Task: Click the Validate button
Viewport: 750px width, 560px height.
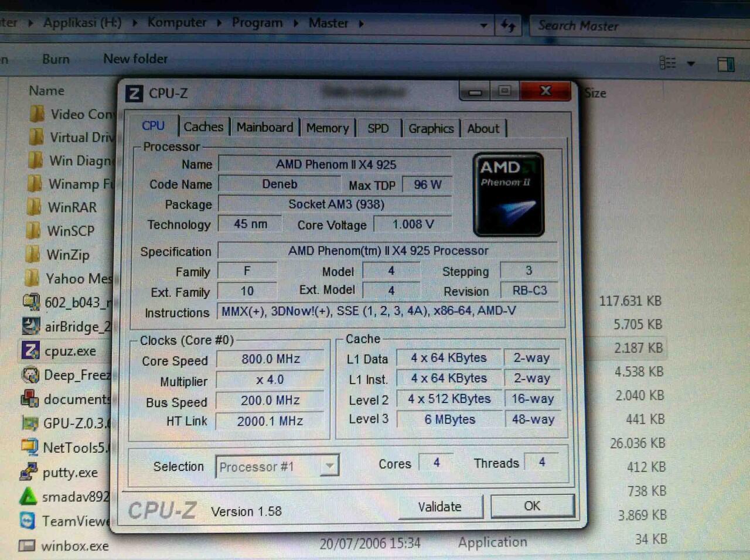Action: point(439,507)
